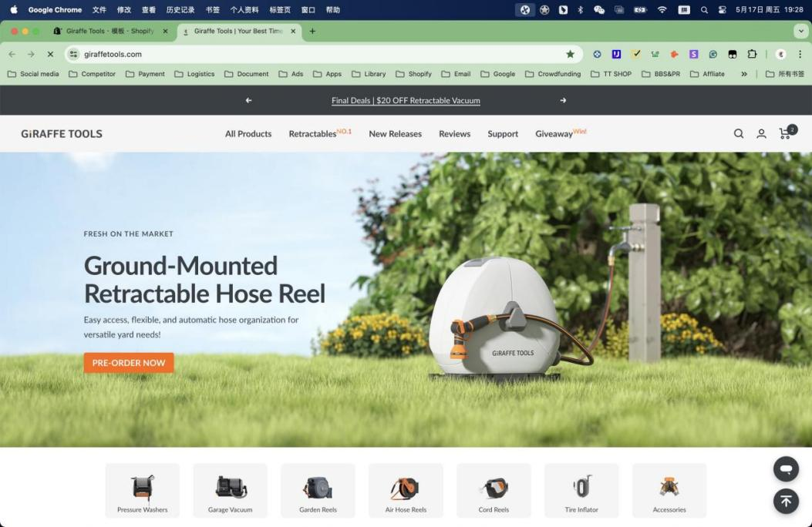812x527 pixels.
Task: Bookmark page with the star icon
Action: [x=570, y=54]
